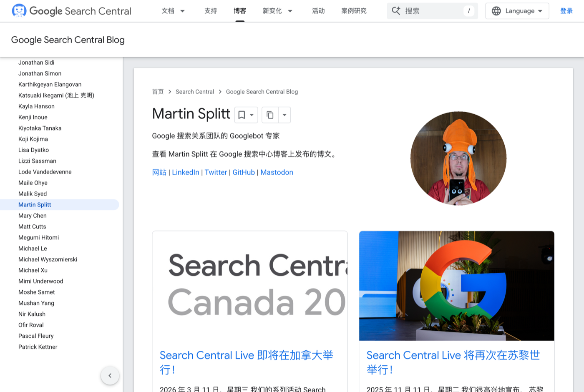This screenshot has width=584, height=392.
Task: Expand the 文档 menu arrow
Action: coord(182,11)
